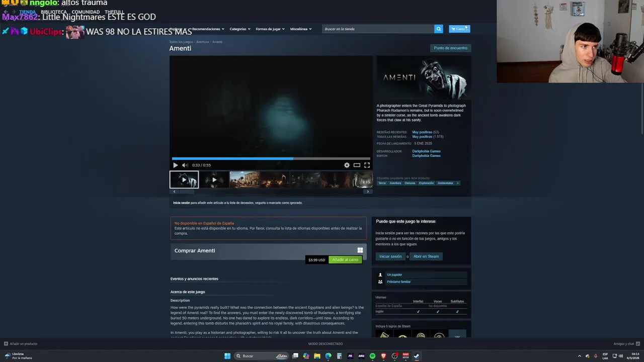The height and width of the screenshot is (362, 644).
Task: Mute the trailer volume icon
Action: click(x=185, y=165)
